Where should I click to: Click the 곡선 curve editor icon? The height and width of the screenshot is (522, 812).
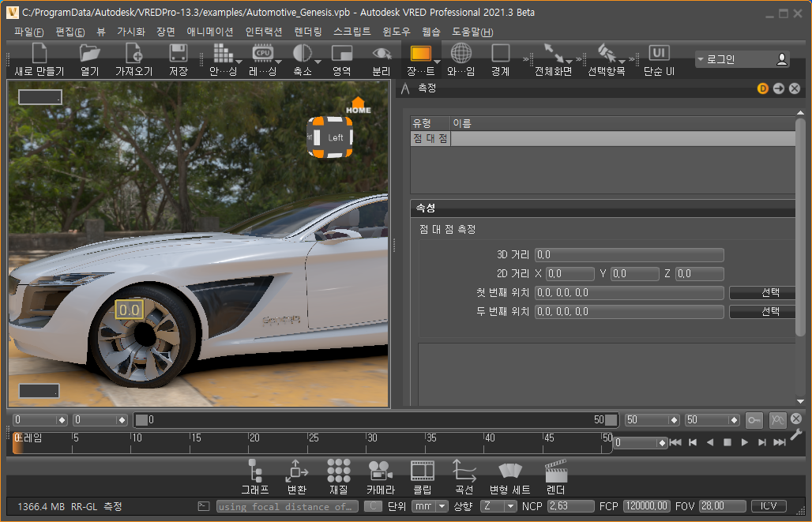click(x=464, y=471)
